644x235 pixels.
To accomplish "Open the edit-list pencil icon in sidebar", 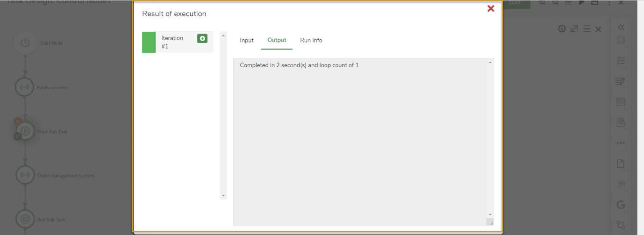I will click(x=620, y=81).
